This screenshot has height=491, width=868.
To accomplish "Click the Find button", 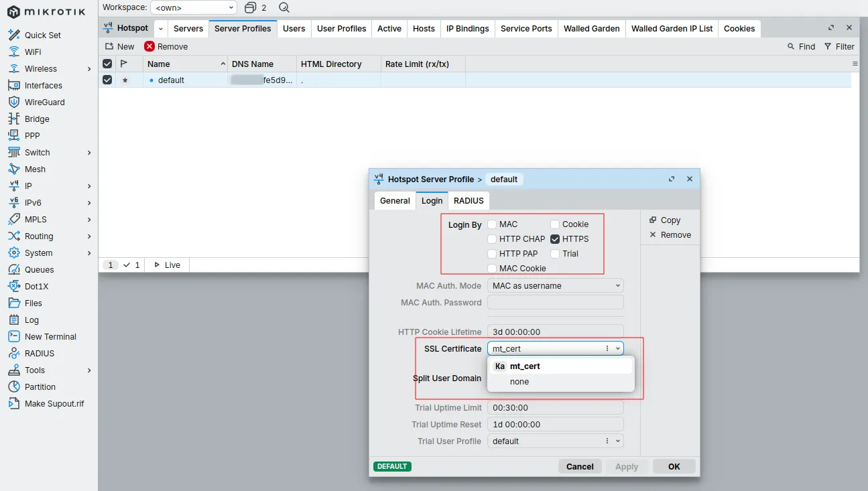I will [x=801, y=47].
